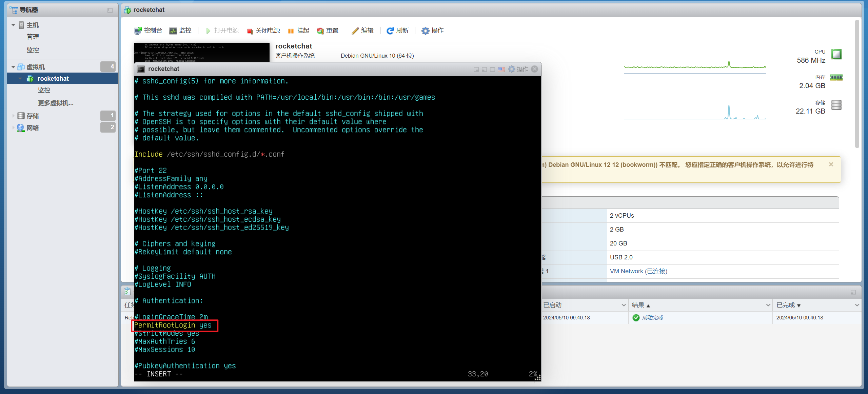This screenshot has width=868, height=394.
Task: Sort tasks by 结果 column header
Action: (x=638, y=305)
